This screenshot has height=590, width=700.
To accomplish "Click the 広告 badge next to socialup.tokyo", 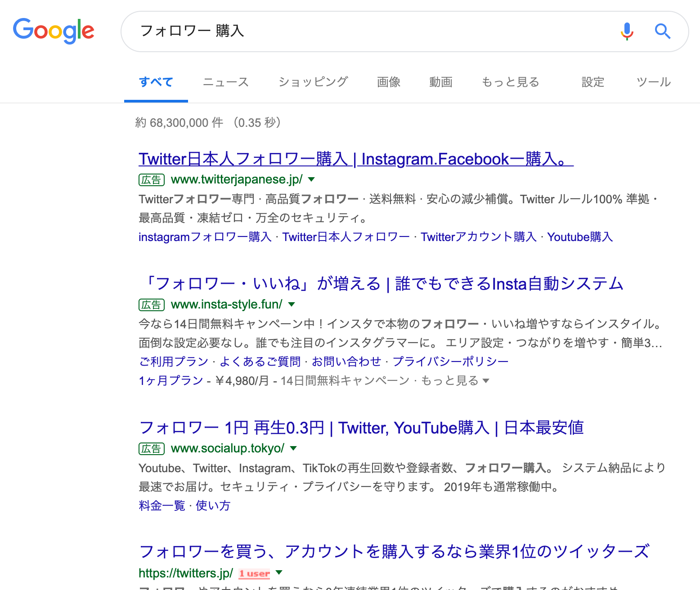I will pos(152,449).
